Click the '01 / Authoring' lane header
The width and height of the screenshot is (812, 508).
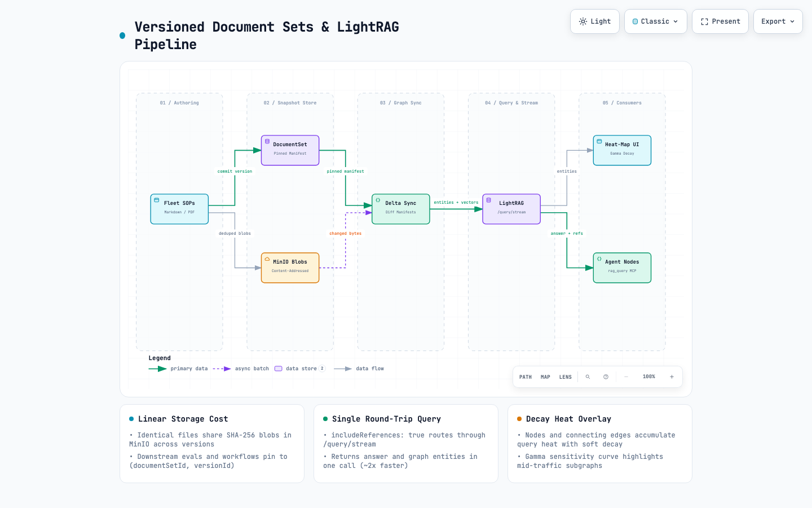(x=179, y=103)
